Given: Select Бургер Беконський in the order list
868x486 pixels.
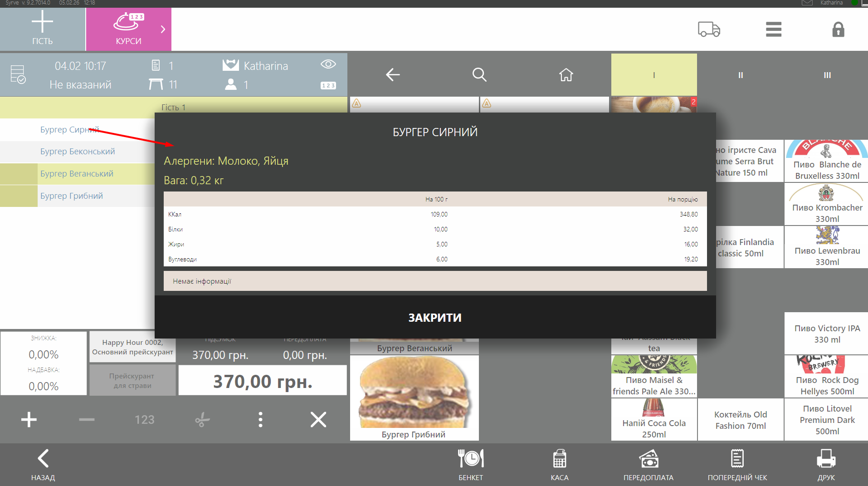Looking at the screenshot, I should [78, 152].
